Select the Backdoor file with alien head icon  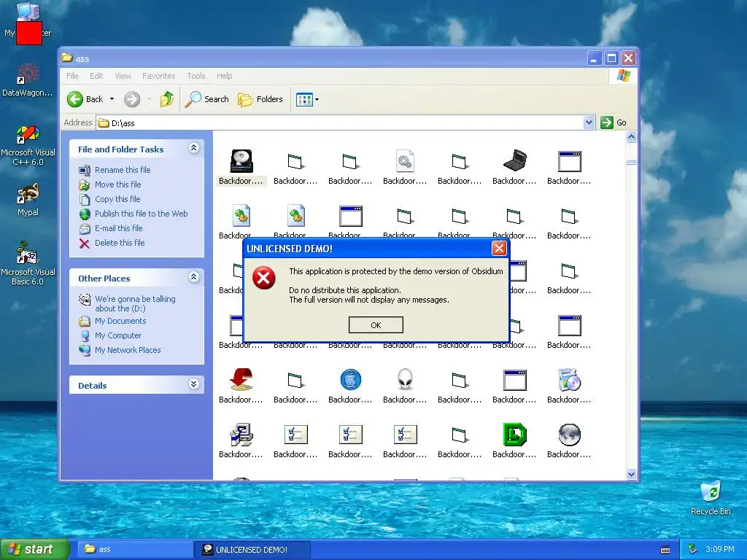point(405,386)
